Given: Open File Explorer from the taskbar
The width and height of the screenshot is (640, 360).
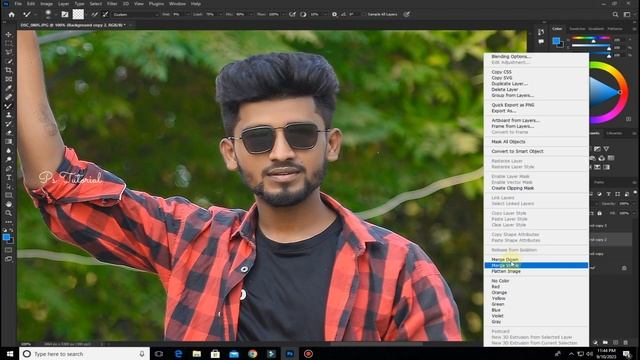Looking at the screenshot, I should (x=197, y=354).
